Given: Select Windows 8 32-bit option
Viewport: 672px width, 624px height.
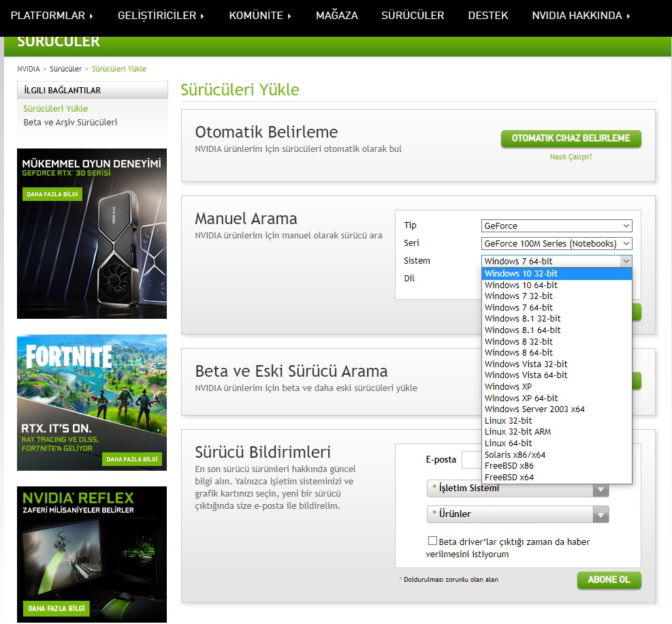Looking at the screenshot, I should (x=557, y=341).
